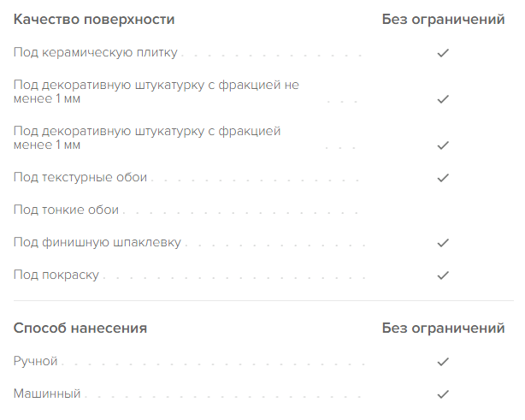
Task: Click the 'Ручной' application method label
Action: pyautogui.click(x=36, y=361)
